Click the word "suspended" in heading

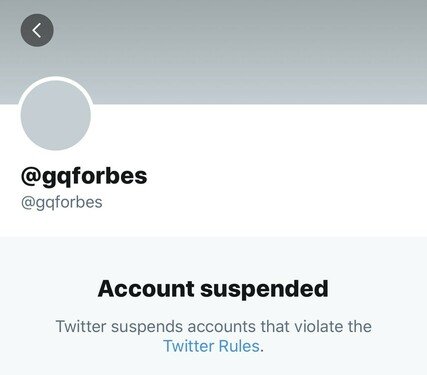point(264,289)
